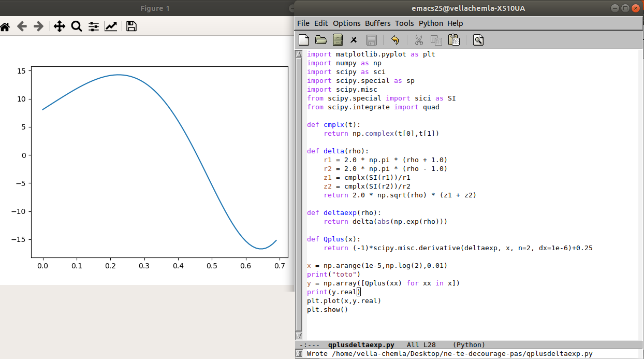The image size is (644, 359).
Task: Reset plot view with Home icon
Action: click(5, 26)
